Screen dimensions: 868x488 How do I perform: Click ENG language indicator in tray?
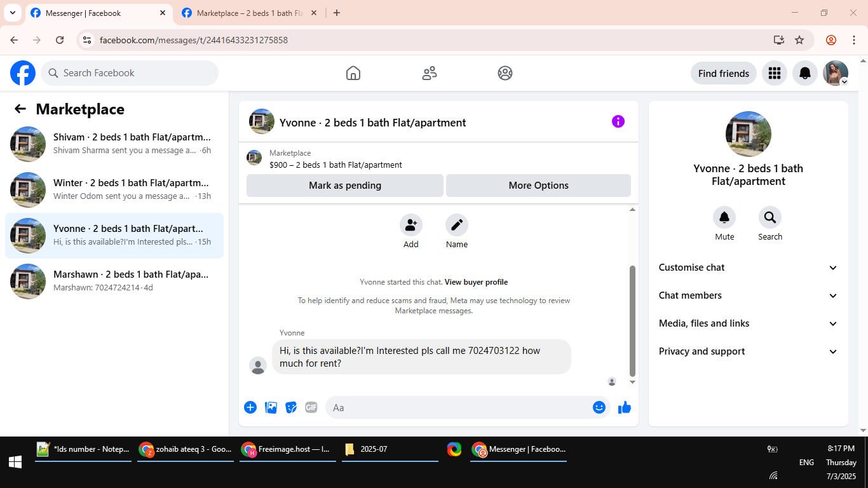[x=806, y=462]
